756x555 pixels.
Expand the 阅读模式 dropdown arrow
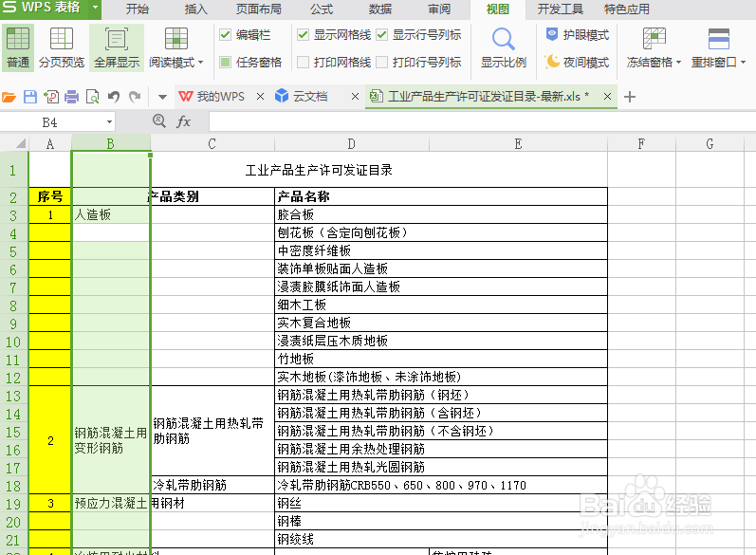(200, 63)
